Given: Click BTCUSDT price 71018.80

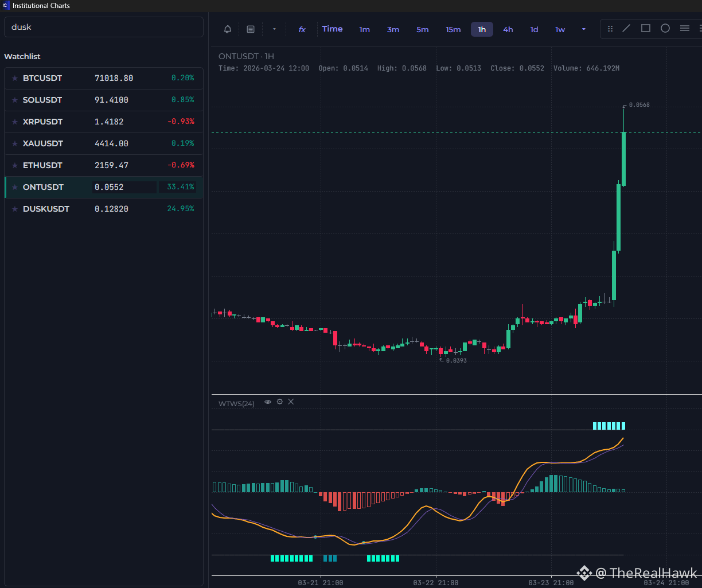Looking at the screenshot, I should point(114,78).
